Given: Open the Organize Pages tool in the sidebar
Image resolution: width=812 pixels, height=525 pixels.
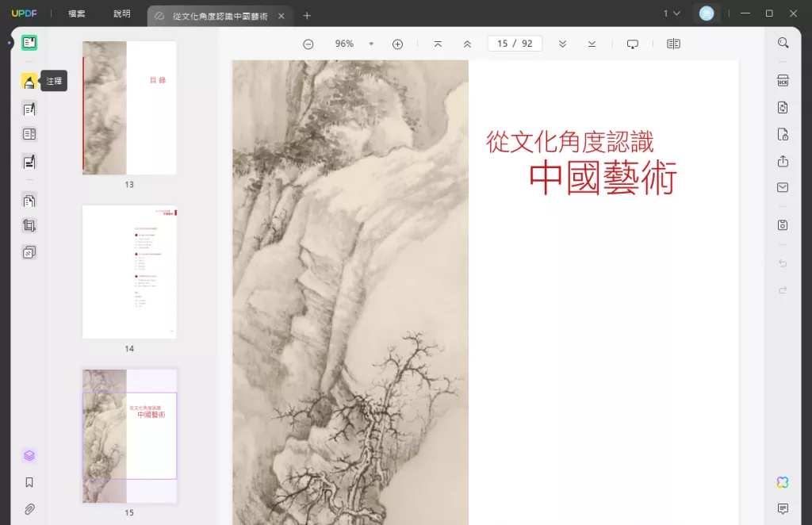Looking at the screenshot, I should pos(29,135).
